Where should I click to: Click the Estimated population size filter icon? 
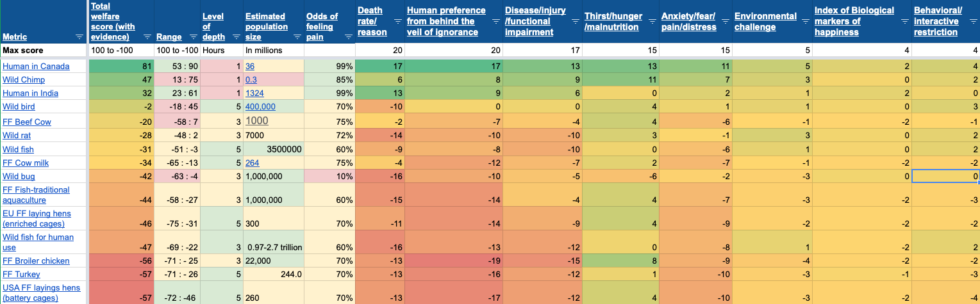[295, 37]
